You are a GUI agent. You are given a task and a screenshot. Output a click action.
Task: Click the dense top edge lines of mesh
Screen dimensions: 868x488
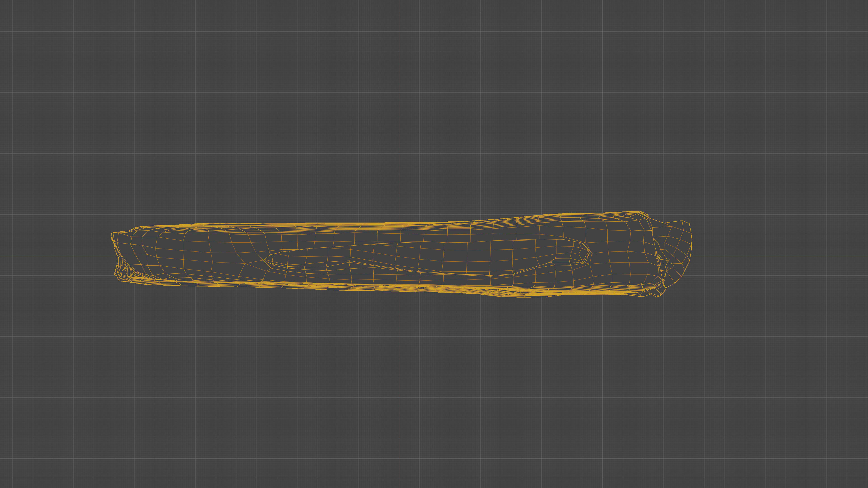coord(337,224)
